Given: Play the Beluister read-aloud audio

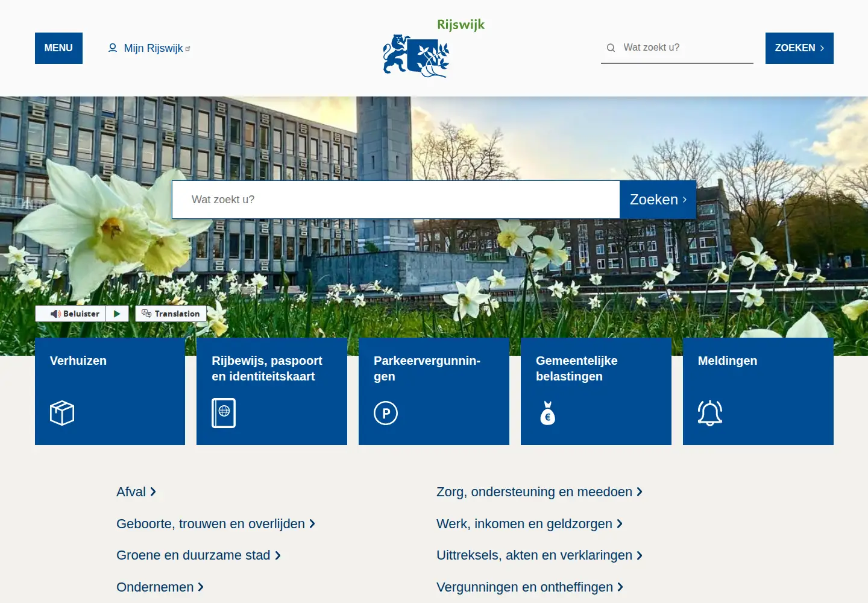Looking at the screenshot, I should click(118, 314).
